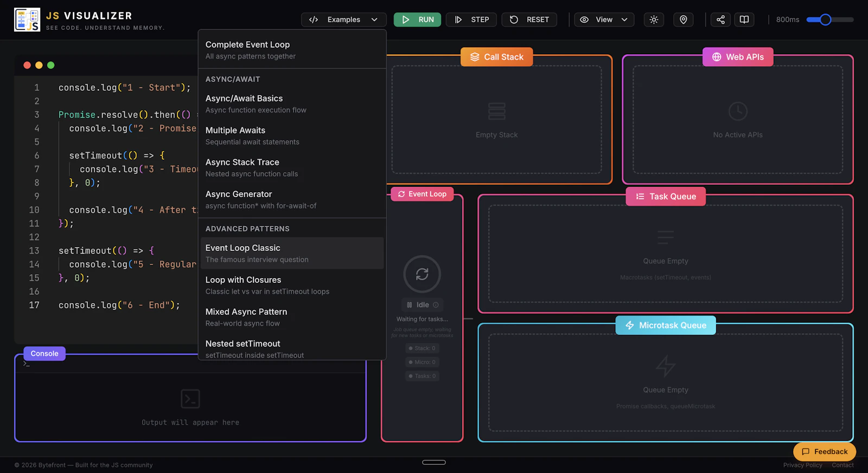Open the View dropdown menu
Image resolution: width=868 pixels, height=473 pixels.
pos(604,20)
